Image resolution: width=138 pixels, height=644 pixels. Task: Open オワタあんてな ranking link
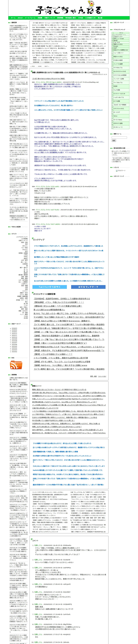tap(118, 68)
